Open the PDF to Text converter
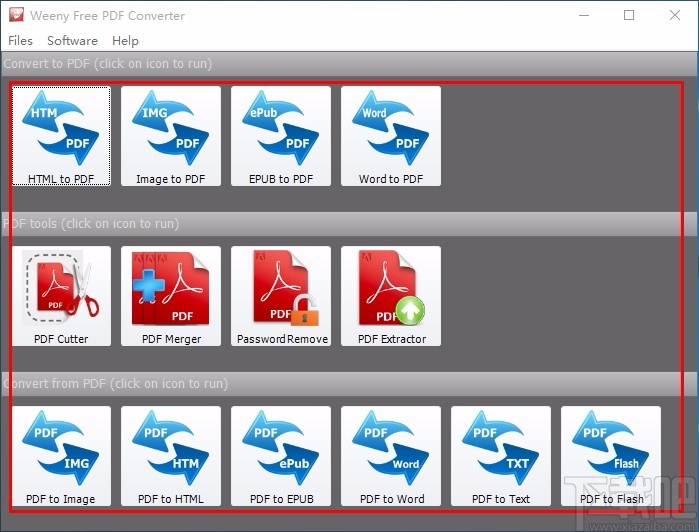This screenshot has width=699, height=532. click(501, 456)
